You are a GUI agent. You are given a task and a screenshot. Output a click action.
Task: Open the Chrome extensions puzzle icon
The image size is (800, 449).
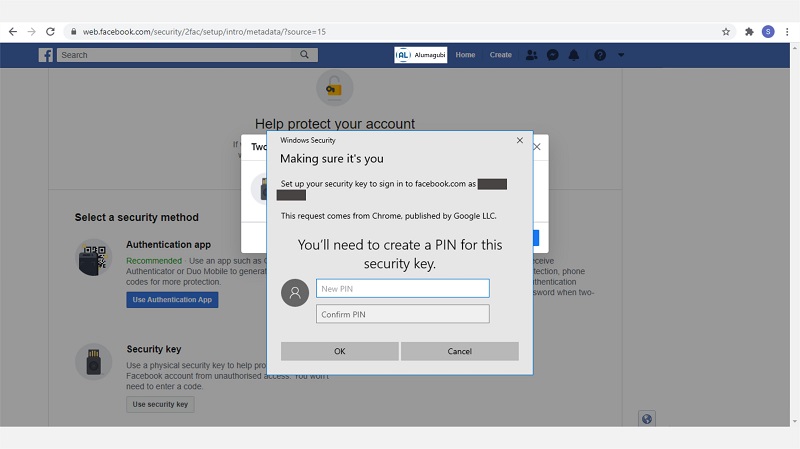[749, 32]
